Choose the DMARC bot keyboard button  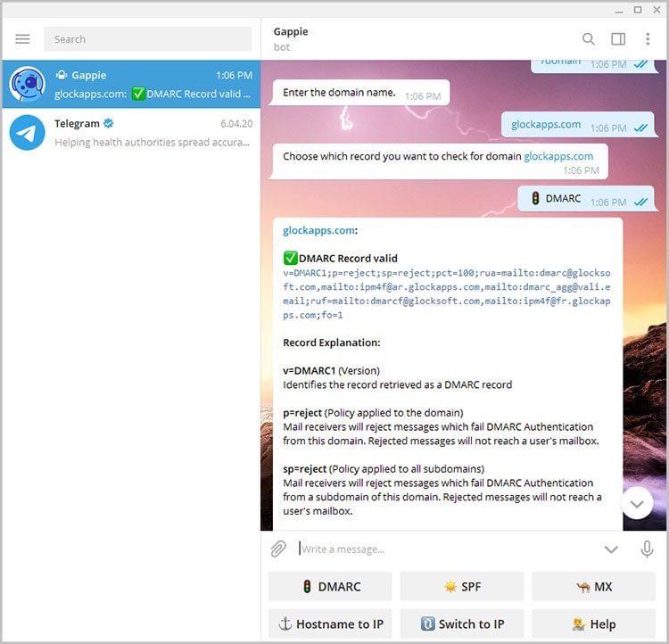330,586
